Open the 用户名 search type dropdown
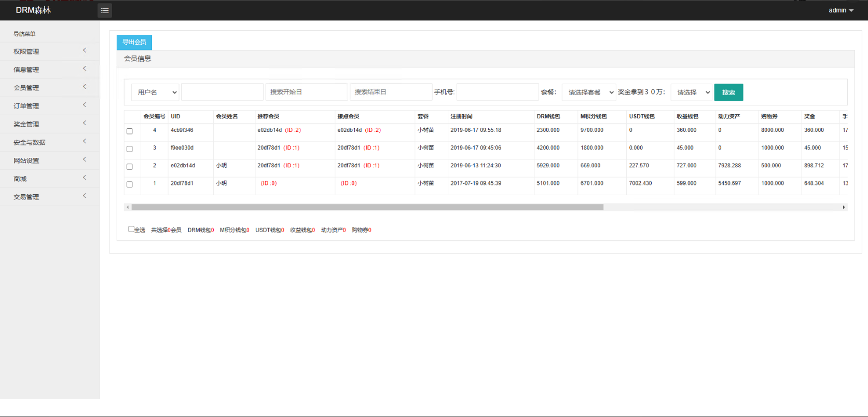868x417 pixels. pos(155,92)
